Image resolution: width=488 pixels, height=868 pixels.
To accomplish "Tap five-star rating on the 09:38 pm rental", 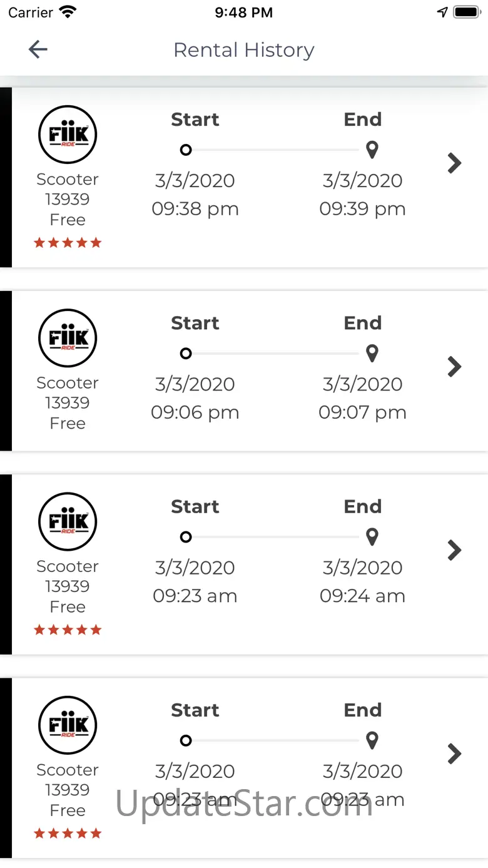I will click(x=68, y=243).
